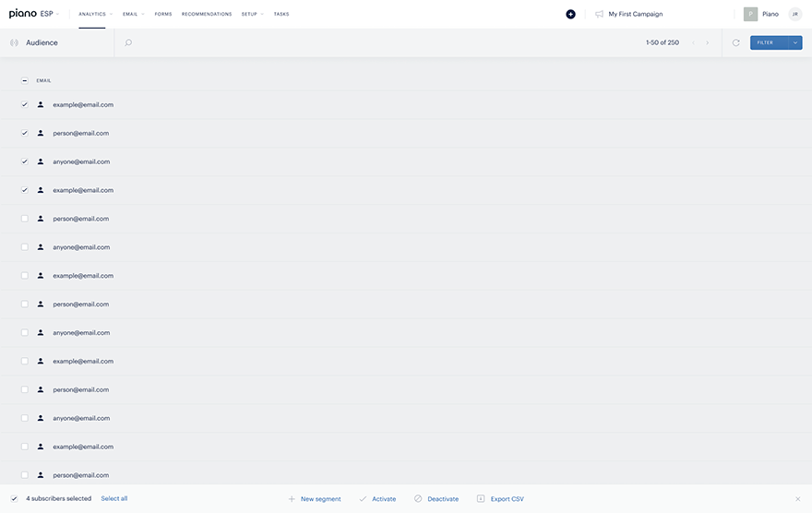
Task: Uncheck the first example@email.com row
Action: 24,104
